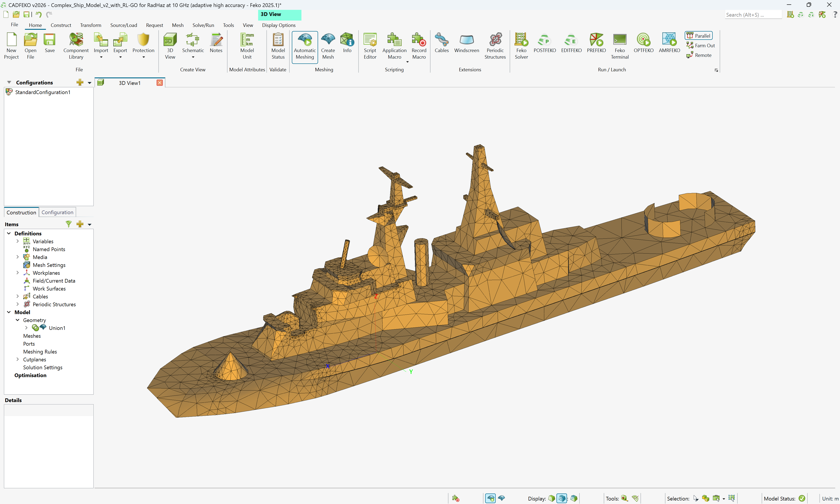
Task: Open the Export dropdown arrow
Action: coord(120,57)
